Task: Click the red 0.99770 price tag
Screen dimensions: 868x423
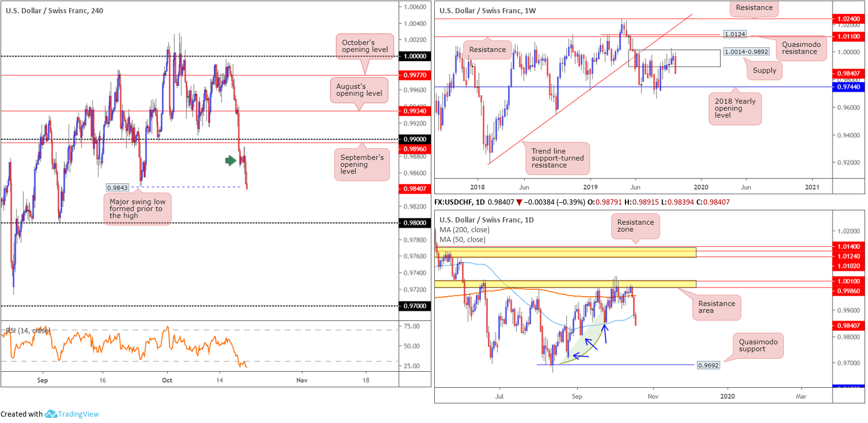Action: point(415,75)
